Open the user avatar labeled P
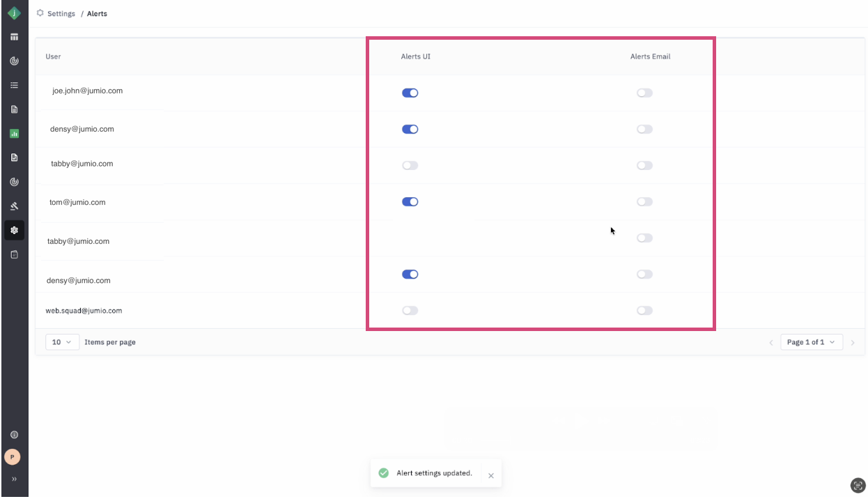Viewport: 868px width, 499px height. pyautogui.click(x=13, y=457)
